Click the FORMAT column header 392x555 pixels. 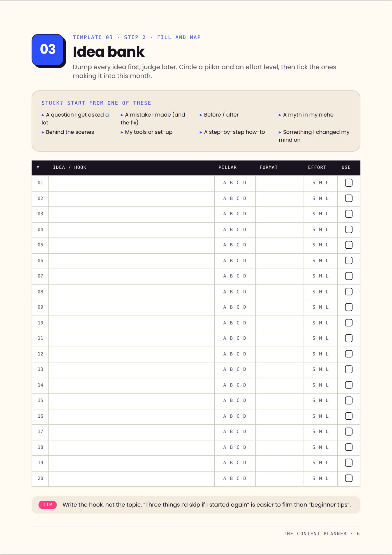[x=268, y=167]
